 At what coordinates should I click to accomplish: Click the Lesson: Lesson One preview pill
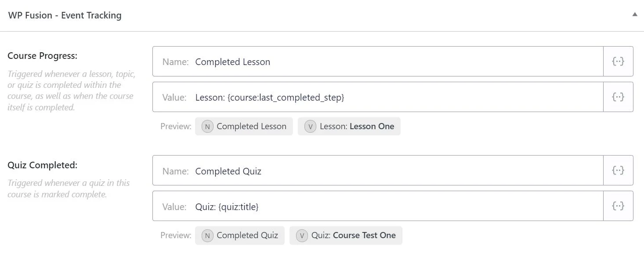(357, 127)
